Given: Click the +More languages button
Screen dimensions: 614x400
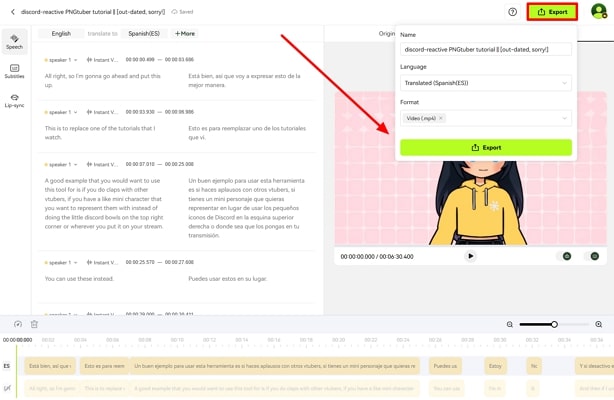Looking at the screenshot, I should click(x=185, y=33).
